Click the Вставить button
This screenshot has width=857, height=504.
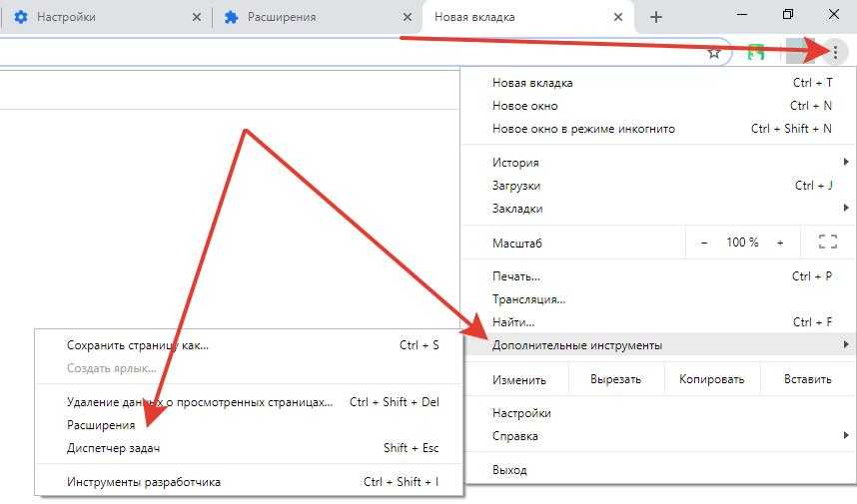pos(807,379)
